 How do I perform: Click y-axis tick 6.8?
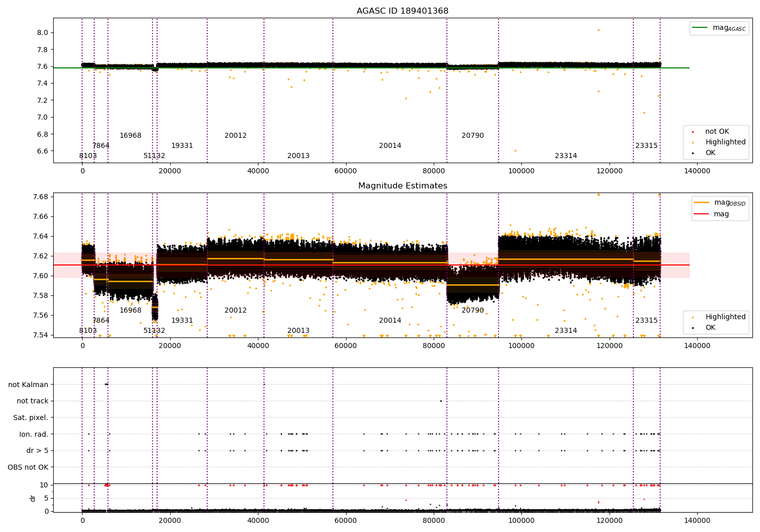[x=42, y=134]
